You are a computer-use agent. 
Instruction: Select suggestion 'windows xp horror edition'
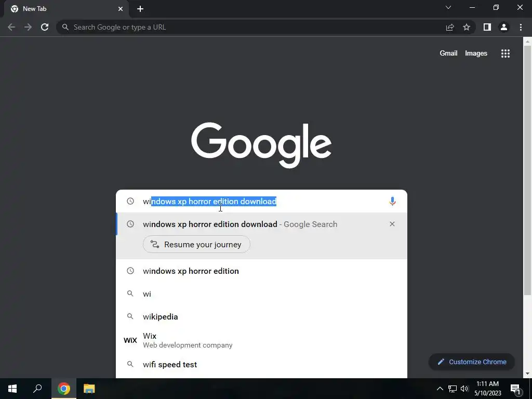[x=262, y=271]
